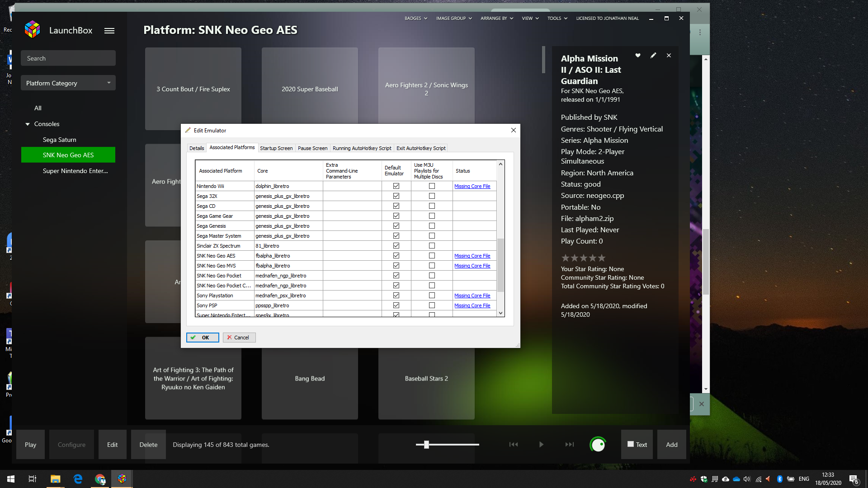Open Google Chrome from taskbar

[x=100, y=479]
